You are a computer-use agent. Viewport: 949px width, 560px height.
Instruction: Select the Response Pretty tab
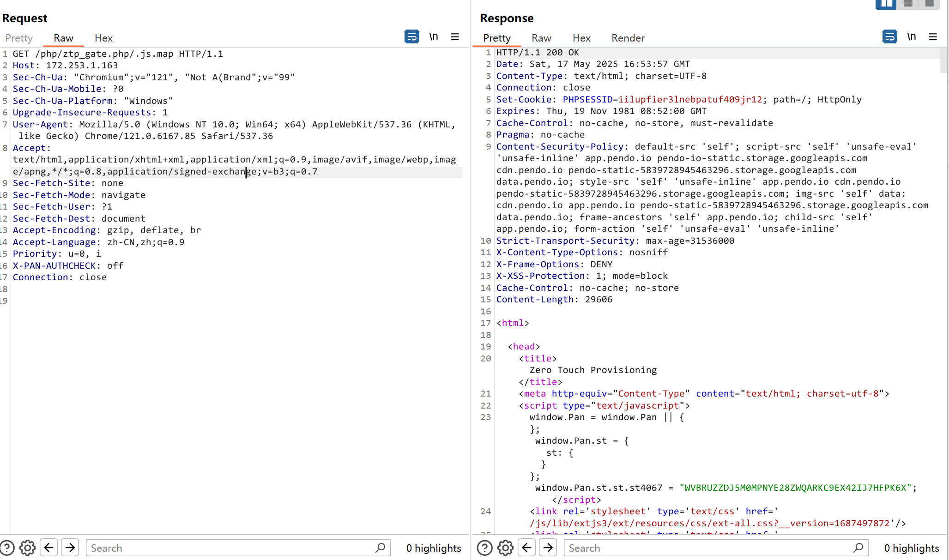point(497,38)
